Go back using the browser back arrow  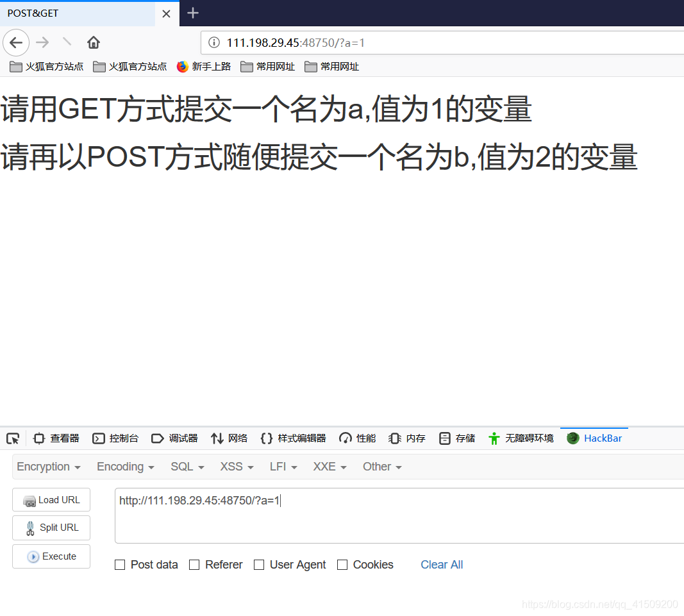point(16,42)
